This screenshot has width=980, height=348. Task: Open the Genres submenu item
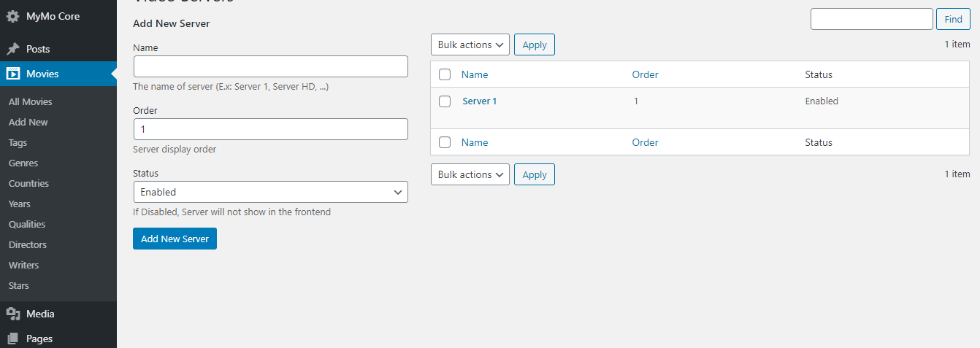point(23,163)
